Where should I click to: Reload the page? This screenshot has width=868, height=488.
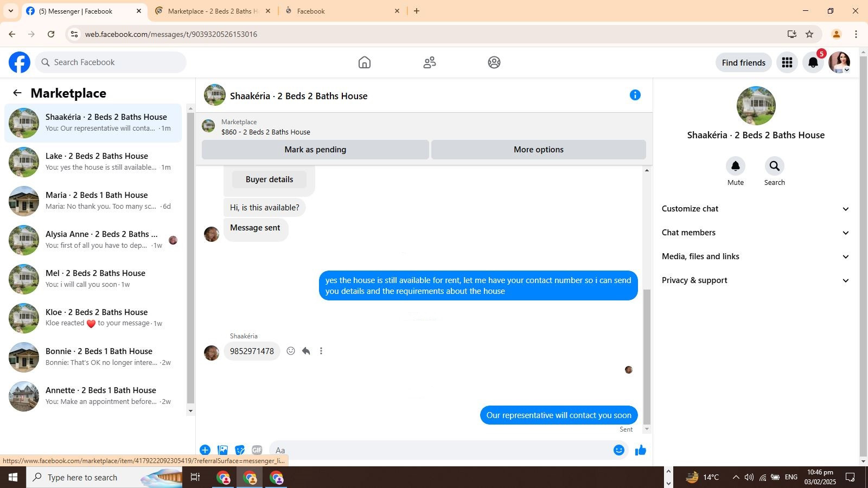coord(51,34)
